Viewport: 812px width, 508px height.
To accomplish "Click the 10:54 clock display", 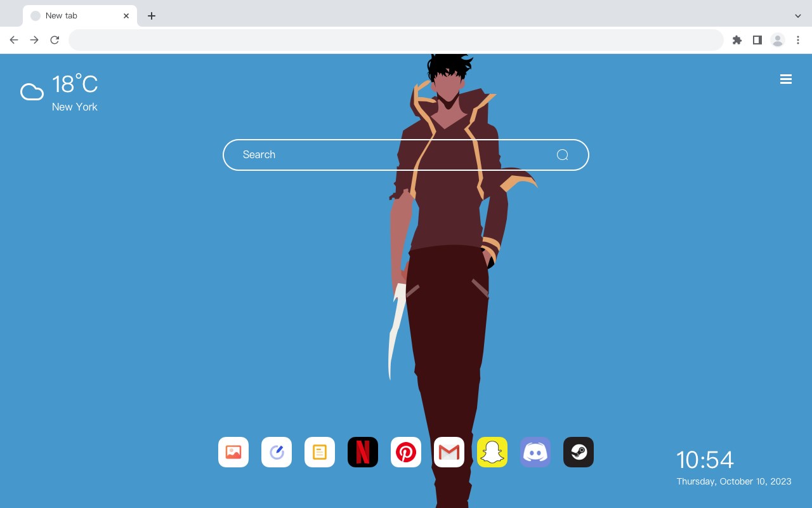I will 705,460.
